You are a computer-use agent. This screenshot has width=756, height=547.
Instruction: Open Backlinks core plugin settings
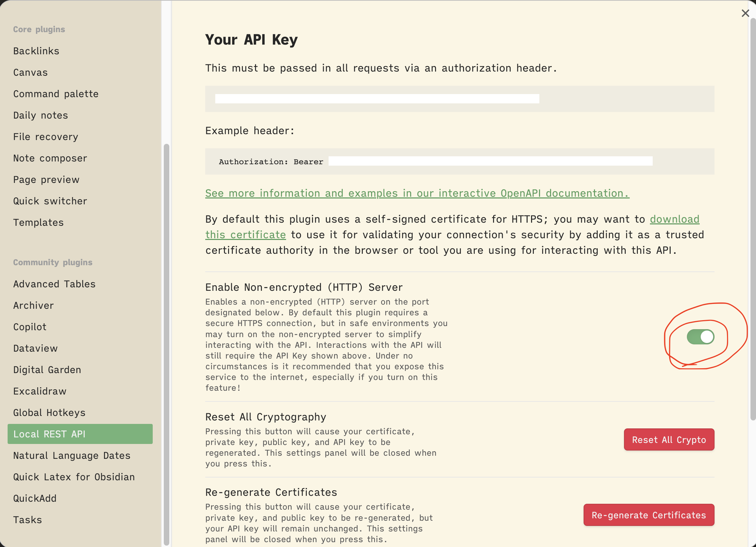tap(36, 51)
